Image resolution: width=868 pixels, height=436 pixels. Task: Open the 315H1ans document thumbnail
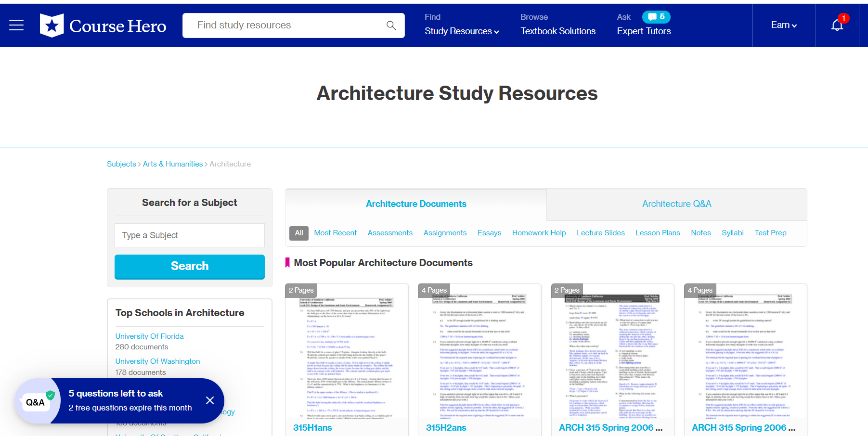[347, 351]
